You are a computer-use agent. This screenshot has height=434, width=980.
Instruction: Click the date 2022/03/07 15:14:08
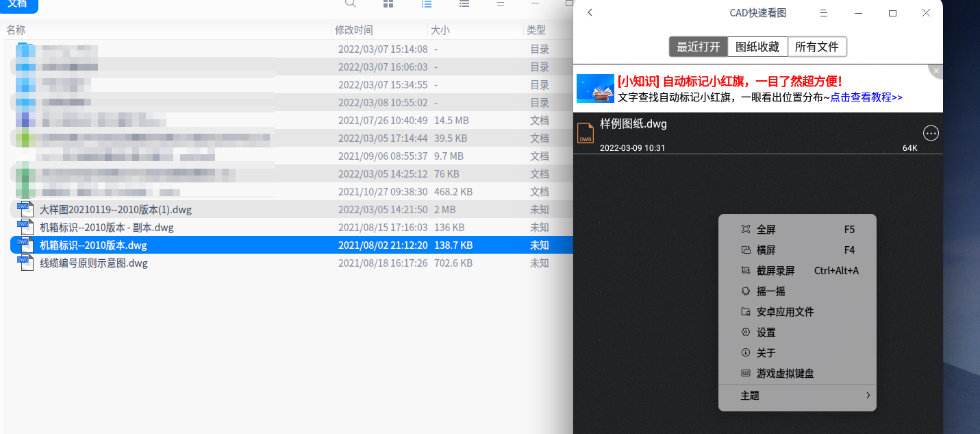point(383,49)
